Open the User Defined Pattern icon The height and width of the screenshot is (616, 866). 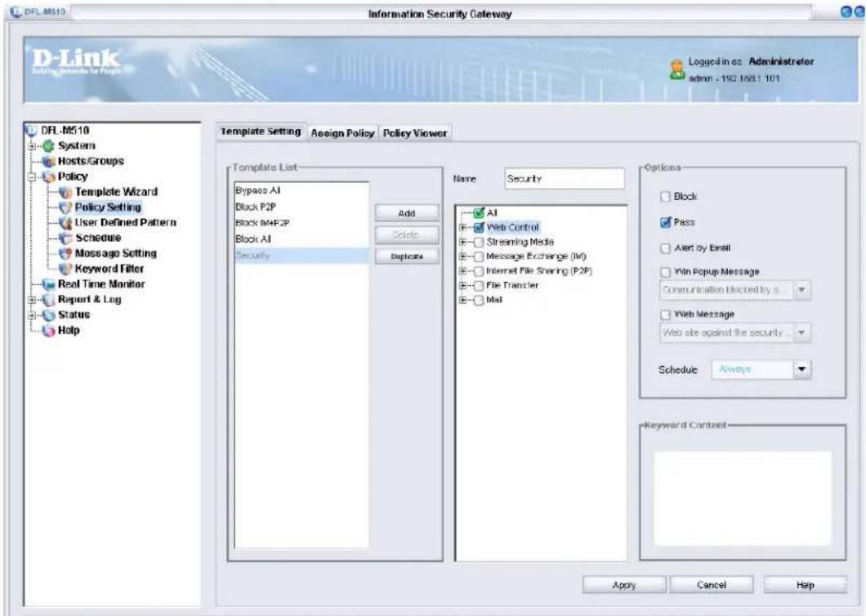coord(65,223)
